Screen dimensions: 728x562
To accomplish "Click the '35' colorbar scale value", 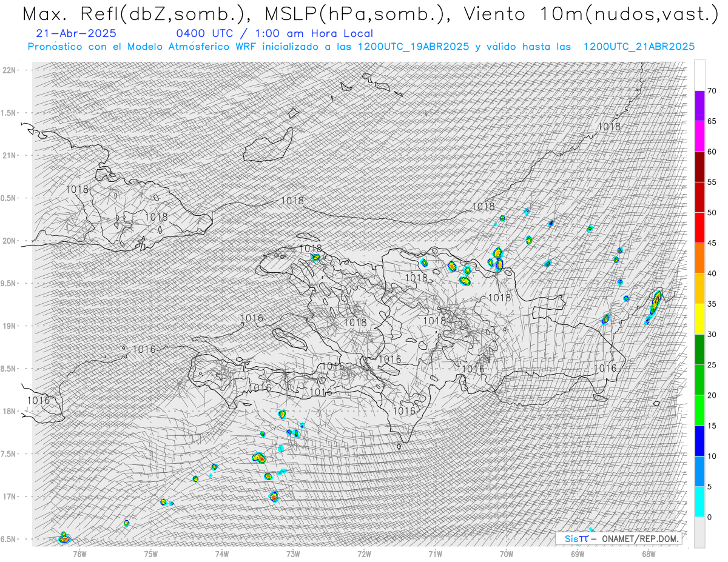I will [x=712, y=304].
